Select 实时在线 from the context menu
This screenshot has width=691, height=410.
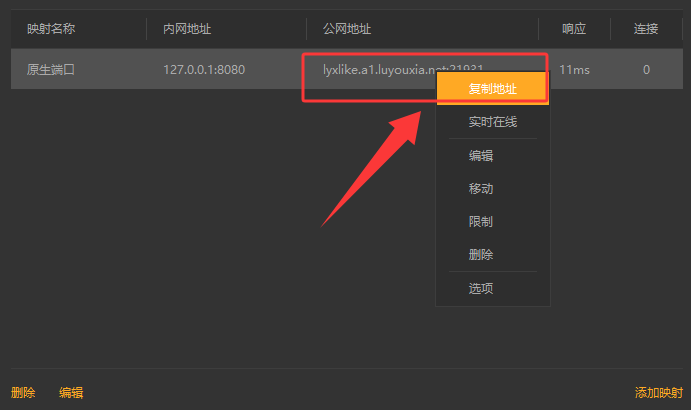pos(493,122)
